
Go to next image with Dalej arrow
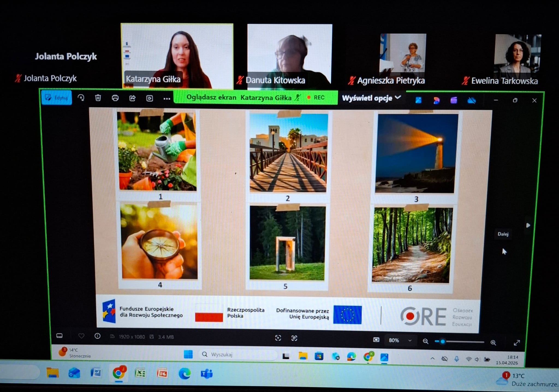click(528, 225)
